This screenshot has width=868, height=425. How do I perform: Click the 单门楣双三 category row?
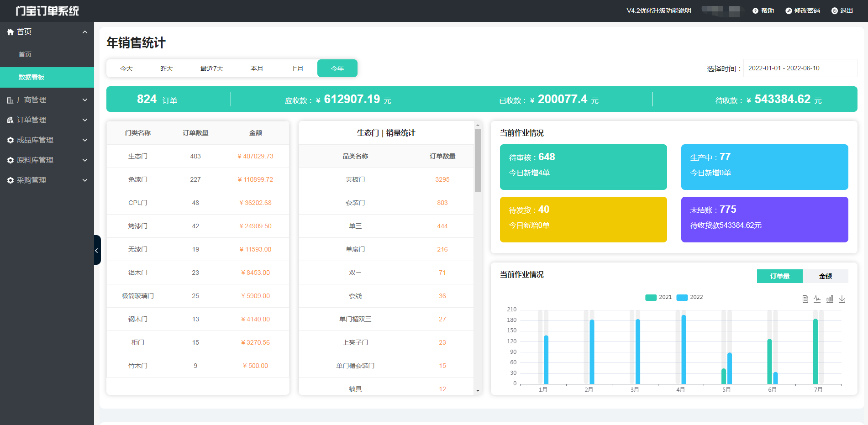(386, 320)
